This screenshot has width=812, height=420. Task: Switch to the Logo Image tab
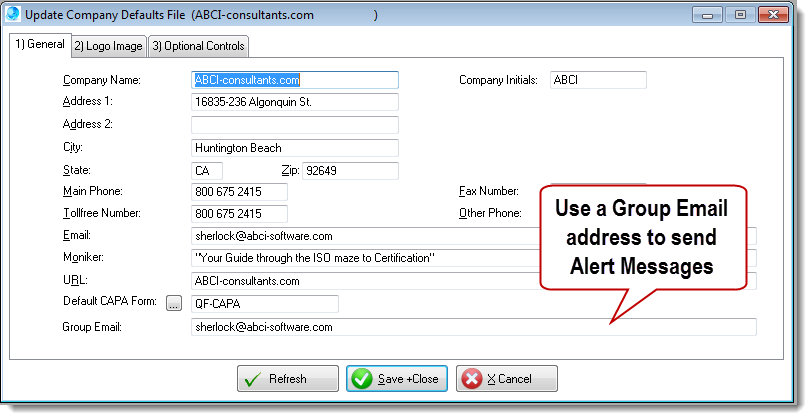pyautogui.click(x=110, y=46)
